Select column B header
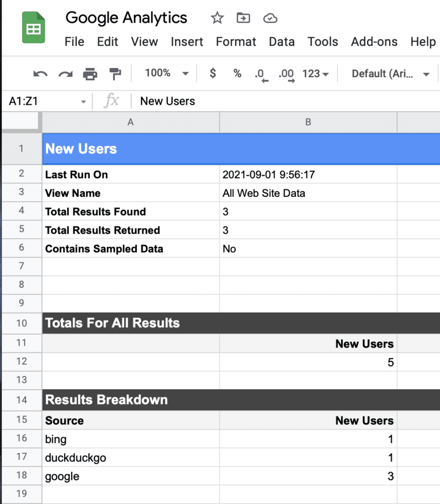The height and width of the screenshot is (504, 440). pyautogui.click(x=308, y=122)
